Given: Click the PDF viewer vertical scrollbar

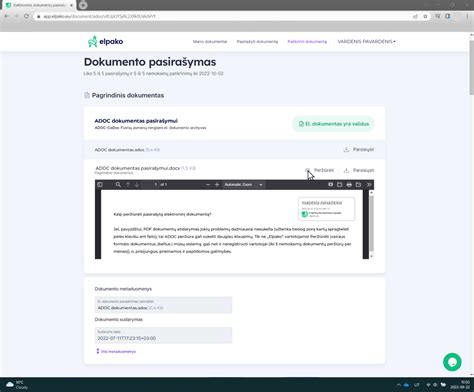Looking at the screenshot, I should [371, 224].
